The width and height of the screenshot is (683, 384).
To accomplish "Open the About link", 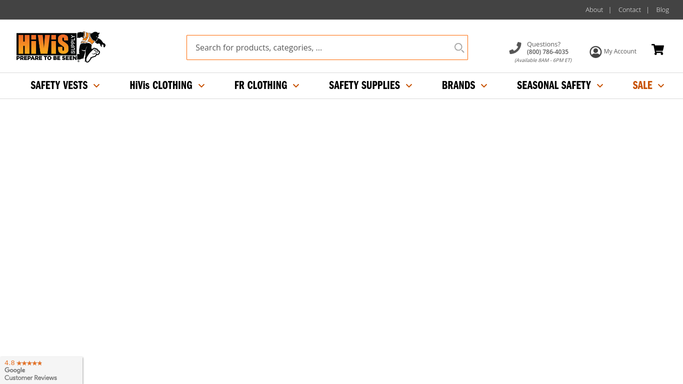I will (594, 10).
